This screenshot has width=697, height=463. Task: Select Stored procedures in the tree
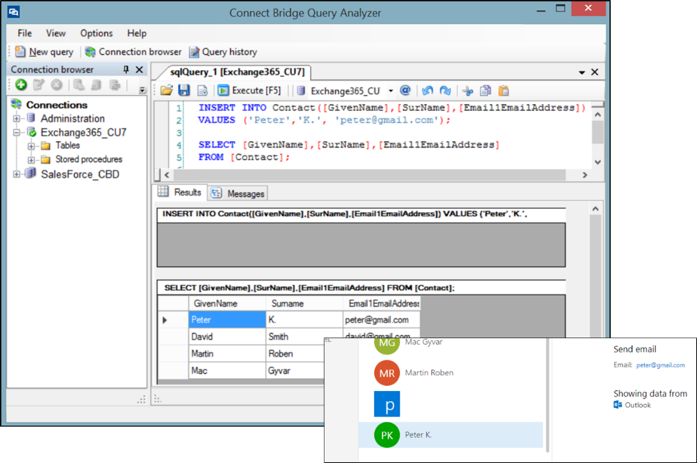click(88, 159)
